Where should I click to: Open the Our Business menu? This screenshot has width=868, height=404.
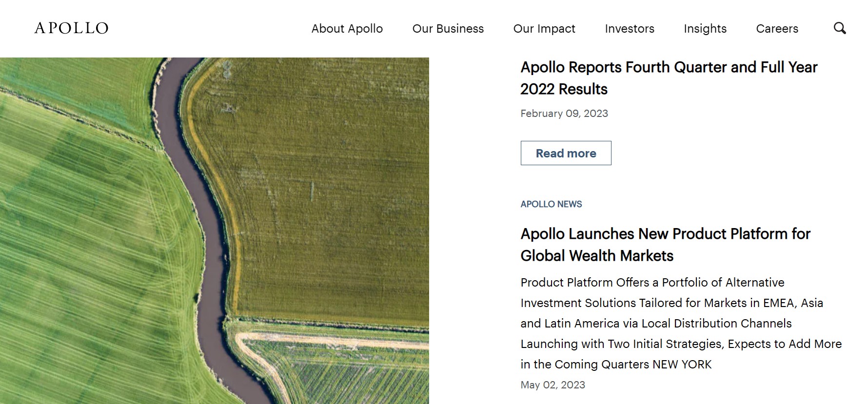pyautogui.click(x=448, y=29)
